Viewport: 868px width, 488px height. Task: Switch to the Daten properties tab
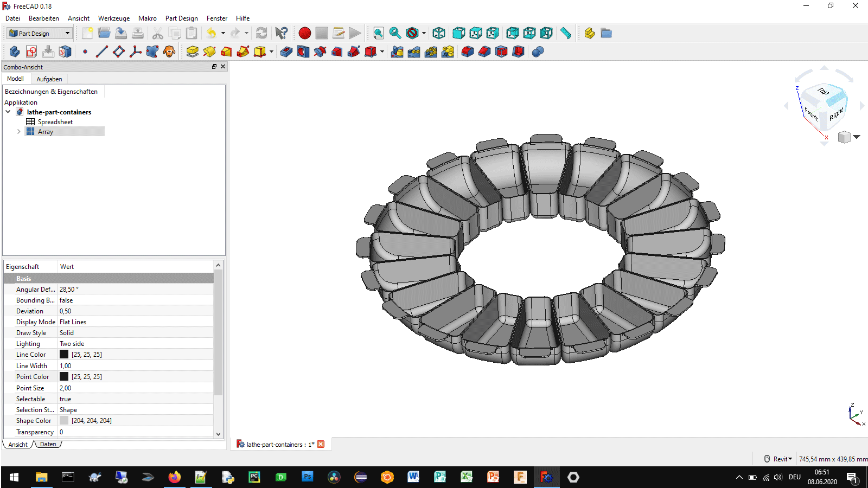click(x=48, y=444)
